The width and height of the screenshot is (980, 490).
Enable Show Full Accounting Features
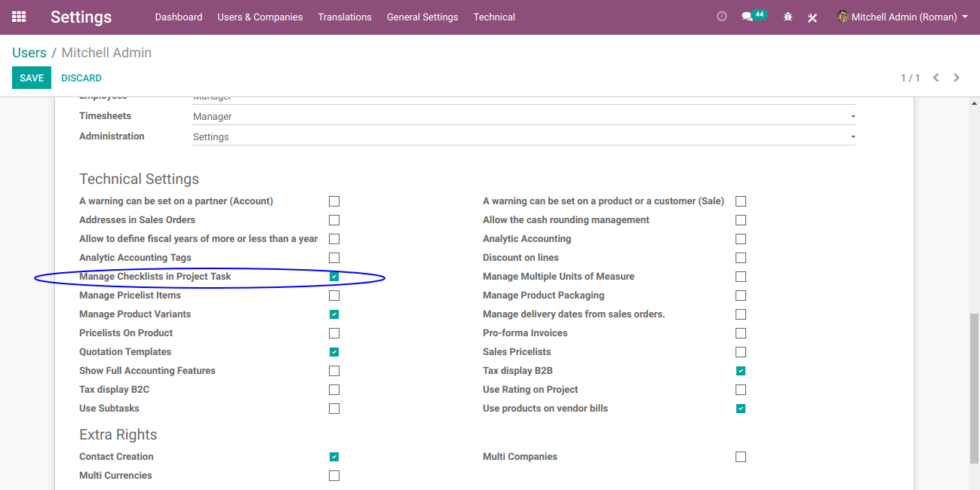[334, 371]
